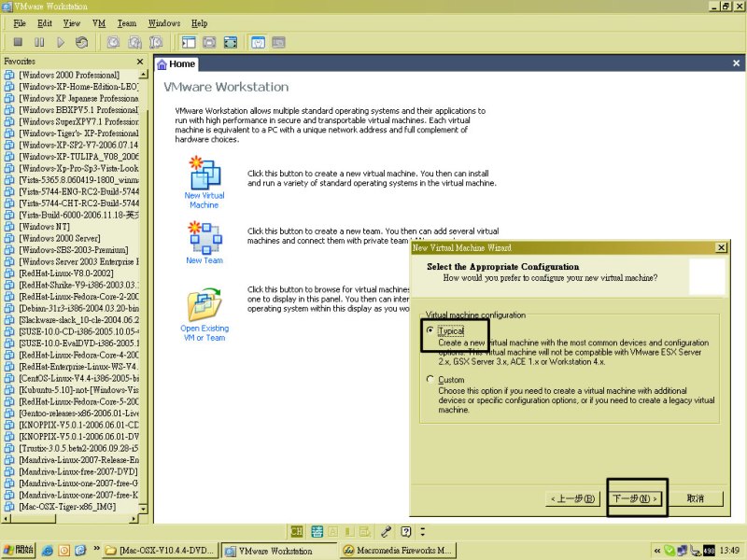Image resolution: width=747 pixels, height=560 pixels.
Task: Select the Custom configuration radio button
Action: 430,379
